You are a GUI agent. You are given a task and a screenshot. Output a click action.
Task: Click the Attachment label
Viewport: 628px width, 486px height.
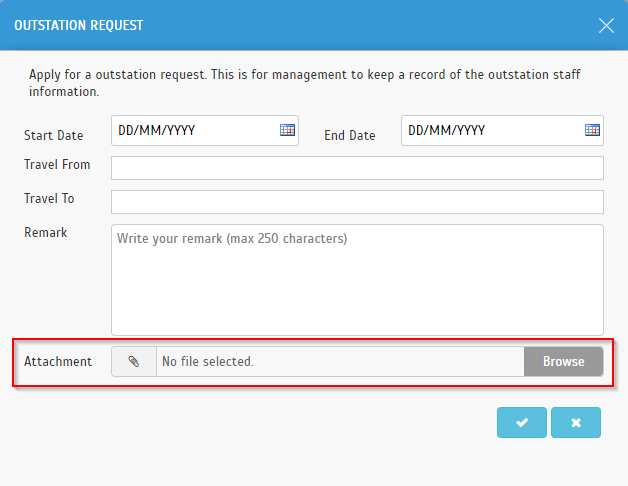click(58, 361)
